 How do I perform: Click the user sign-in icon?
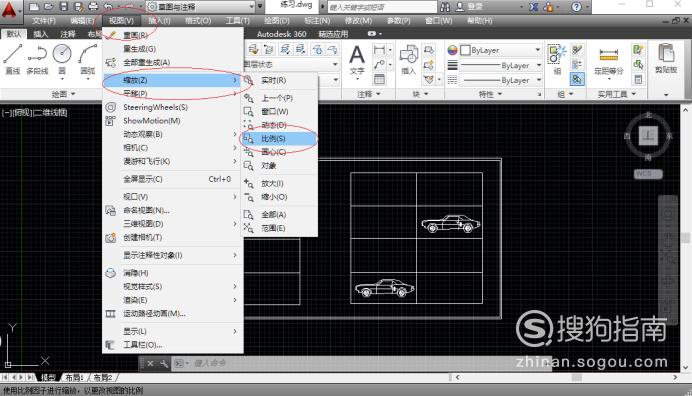(460, 7)
